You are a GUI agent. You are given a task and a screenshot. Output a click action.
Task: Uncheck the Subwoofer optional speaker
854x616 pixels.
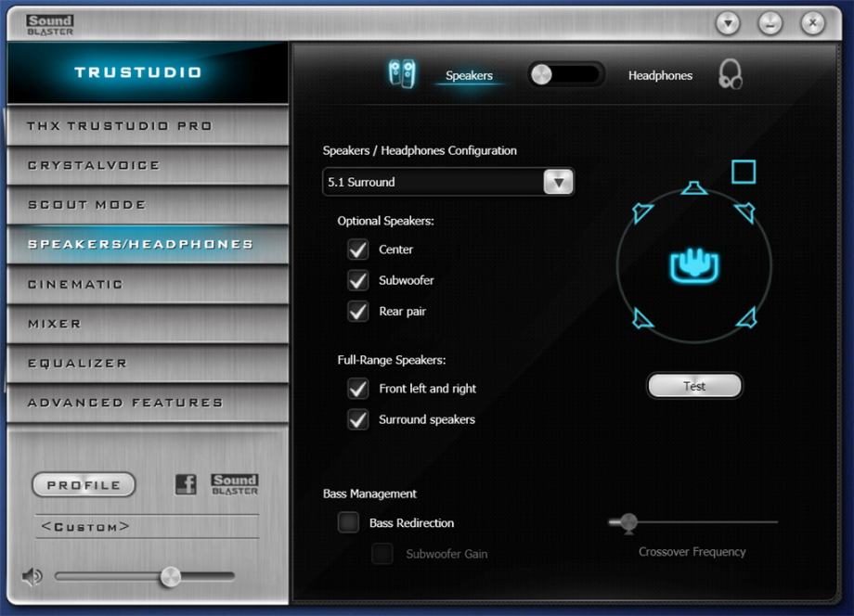(357, 280)
